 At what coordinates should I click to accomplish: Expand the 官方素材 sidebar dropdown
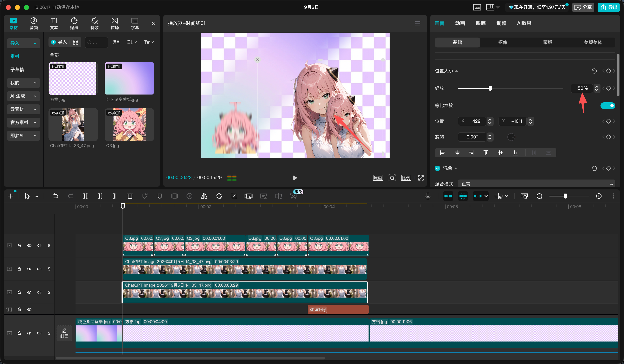[x=24, y=122]
